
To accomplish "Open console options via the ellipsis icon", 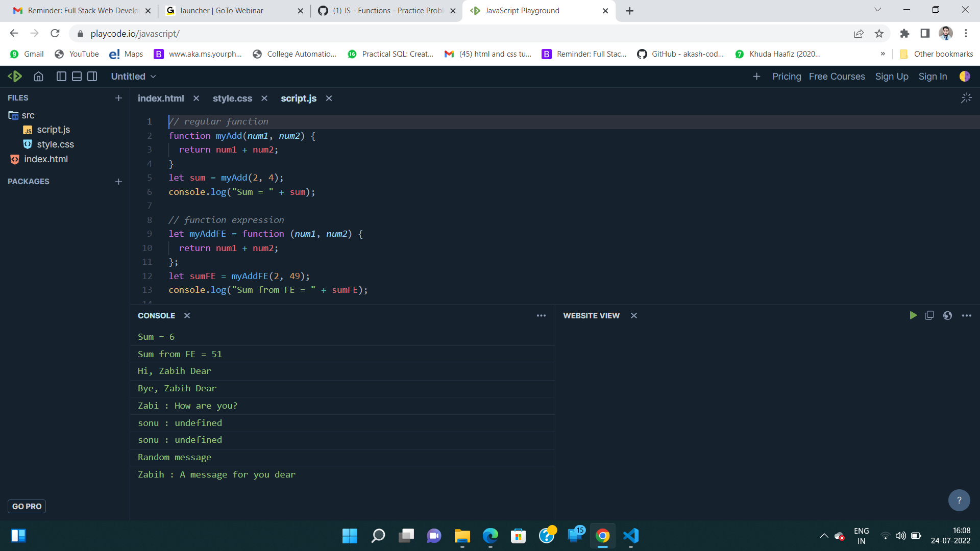I will tap(541, 315).
